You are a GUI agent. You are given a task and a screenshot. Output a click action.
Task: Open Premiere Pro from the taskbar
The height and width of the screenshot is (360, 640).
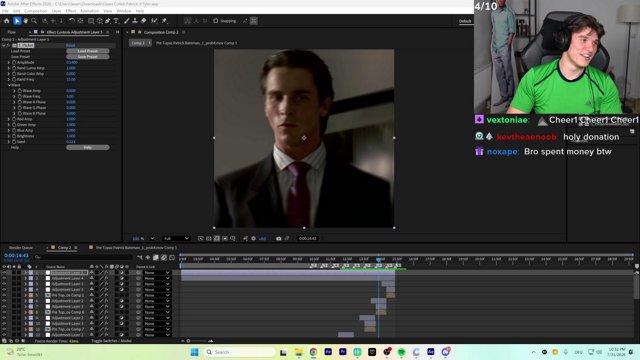[342, 352]
